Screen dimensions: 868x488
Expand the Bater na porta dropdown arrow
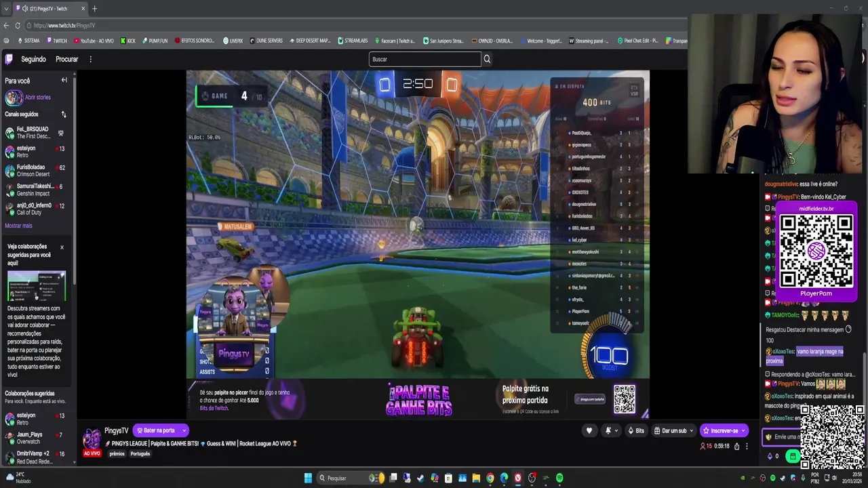(x=183, y=430)
